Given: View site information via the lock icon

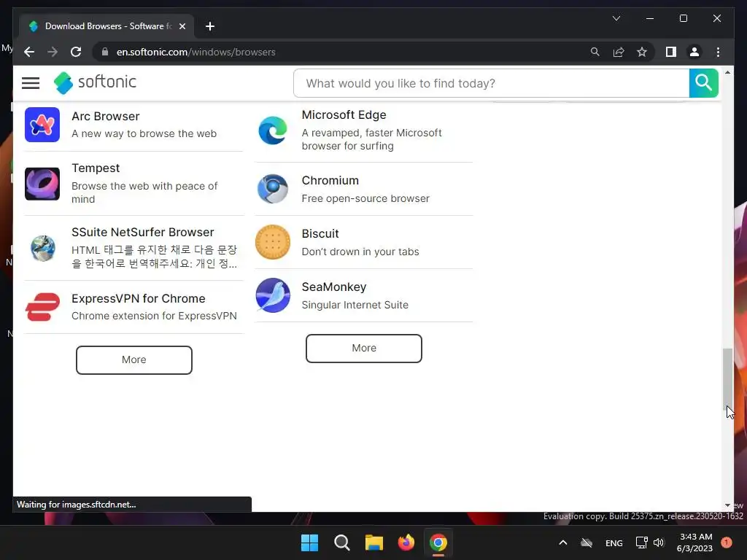Looking at the screenshot, I should point(105,52).
